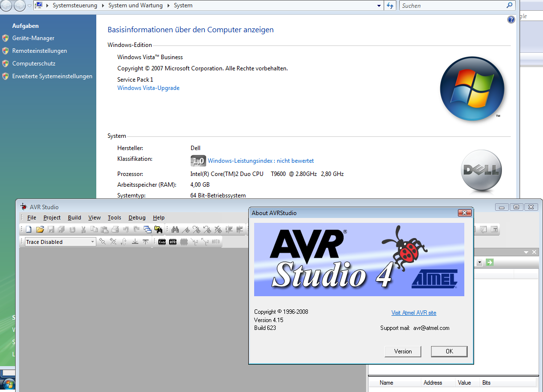The image size is (543, 392).
Task: Click the Decrease Indent toolbar icon
Action: pyautogui.click(x=239, y=229)
